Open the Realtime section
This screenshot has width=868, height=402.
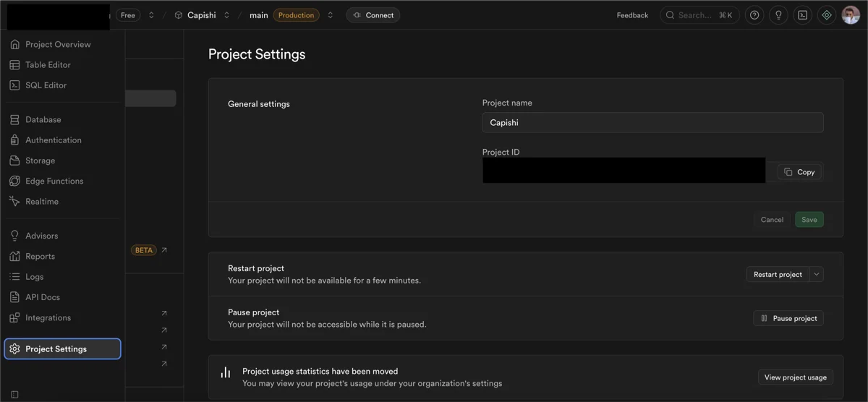pos(42,201)
